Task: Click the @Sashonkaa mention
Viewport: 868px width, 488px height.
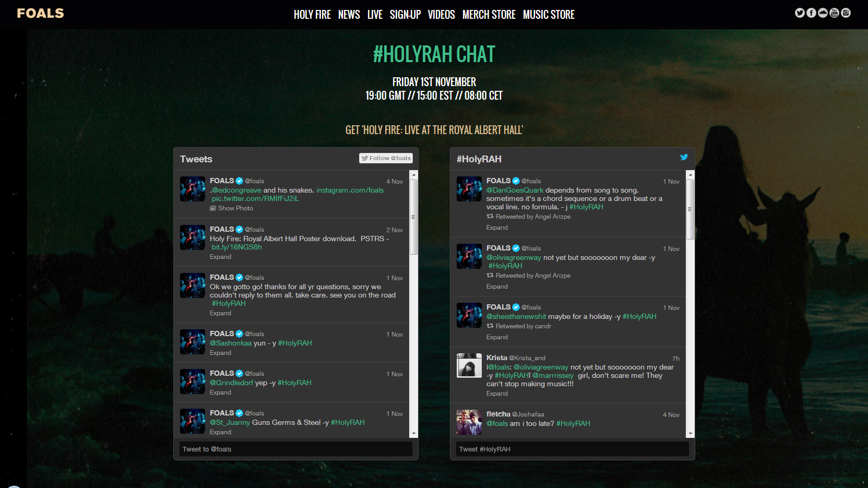Action: [231, 343]
